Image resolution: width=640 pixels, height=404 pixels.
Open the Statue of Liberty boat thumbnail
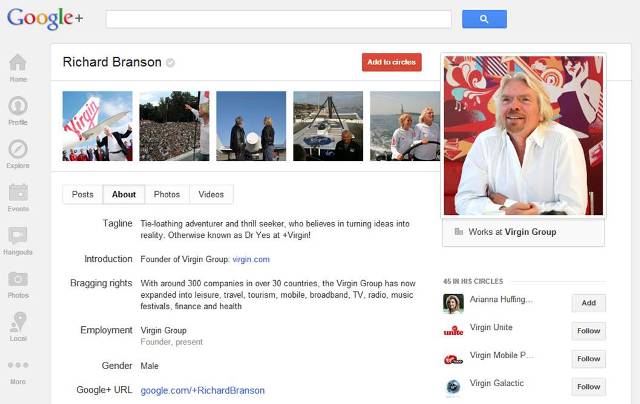point(405,126)
